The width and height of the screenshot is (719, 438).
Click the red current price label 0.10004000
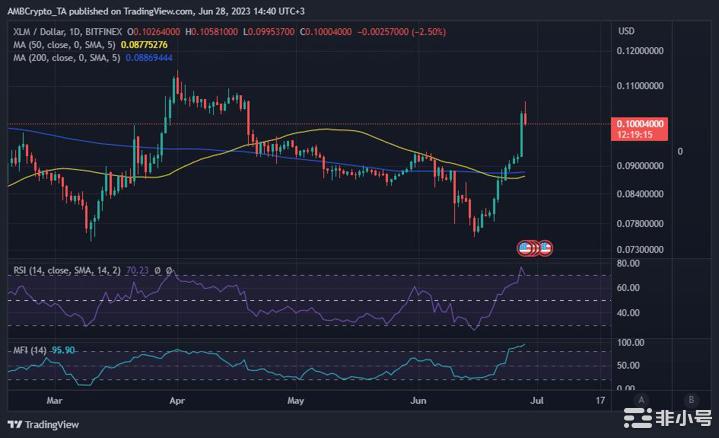(x=642, y=123)
